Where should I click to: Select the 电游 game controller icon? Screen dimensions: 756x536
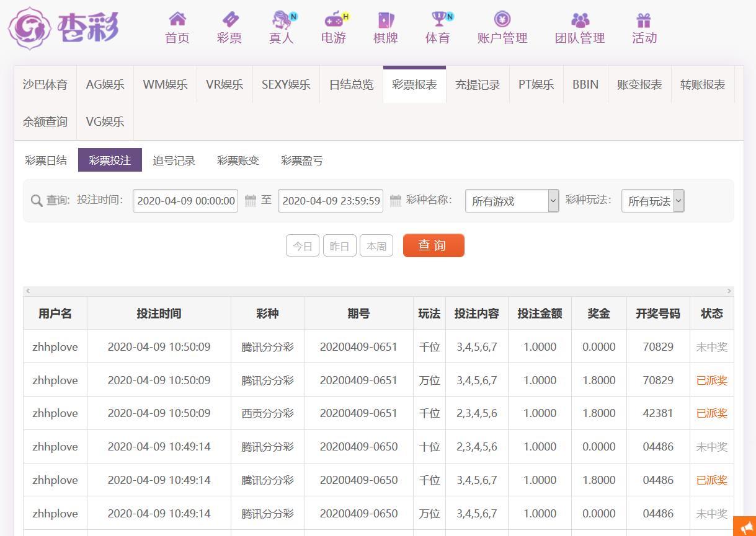click(334, 19)
